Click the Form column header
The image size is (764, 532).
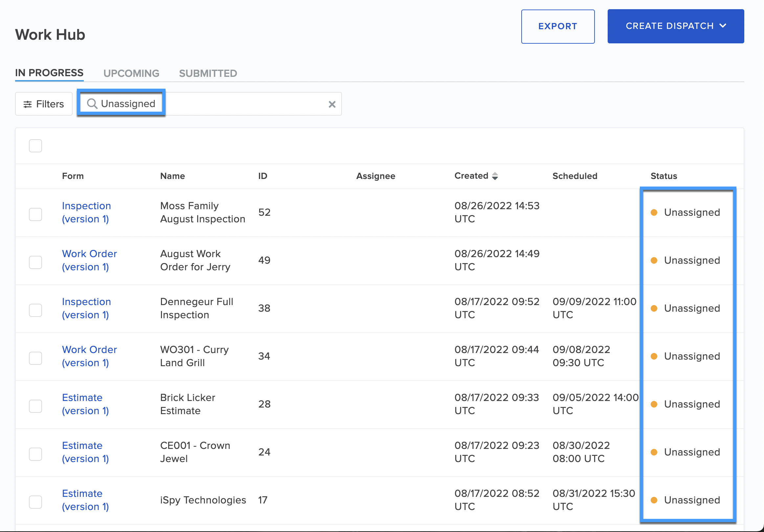pyautogui.click(x=73, y=176)
